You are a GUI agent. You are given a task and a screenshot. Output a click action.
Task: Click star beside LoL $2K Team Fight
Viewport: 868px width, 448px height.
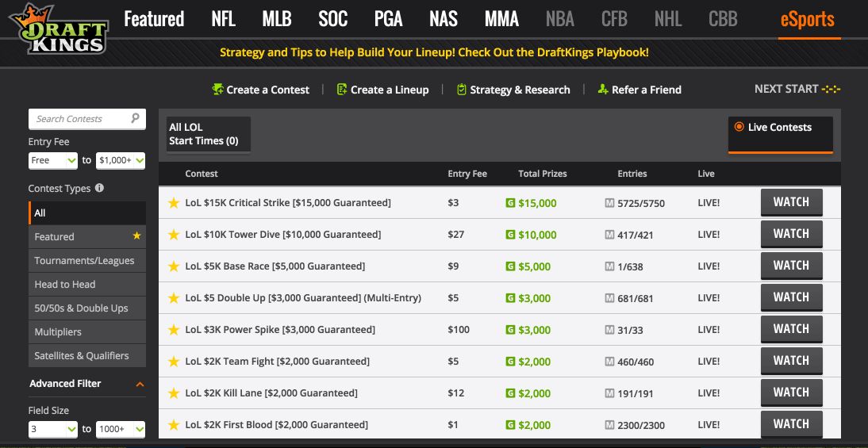pyautogui.click(x=174, y=362)
